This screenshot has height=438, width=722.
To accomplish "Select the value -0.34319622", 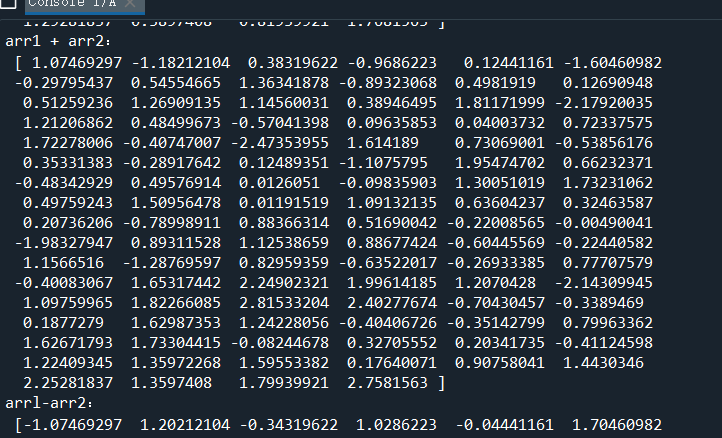I will point(288,425).
